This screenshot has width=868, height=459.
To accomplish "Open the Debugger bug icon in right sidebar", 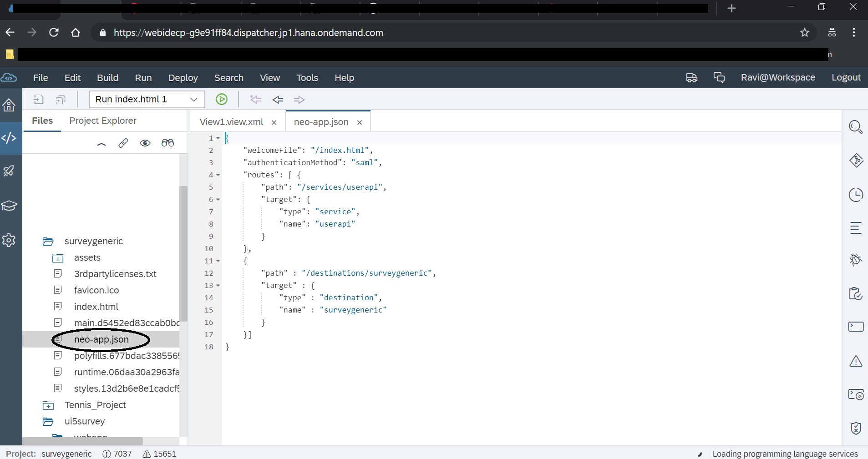I will click(x=856, y=259).
